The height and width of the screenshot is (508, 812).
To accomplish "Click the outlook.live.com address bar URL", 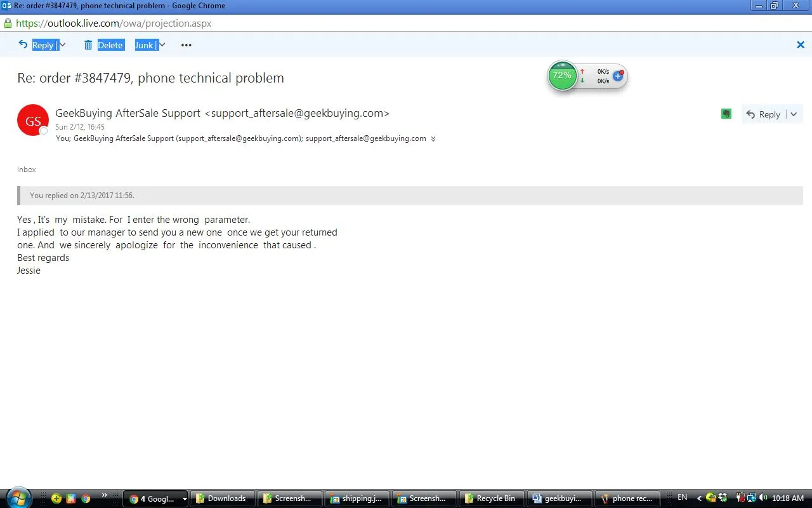I will 114,23.
